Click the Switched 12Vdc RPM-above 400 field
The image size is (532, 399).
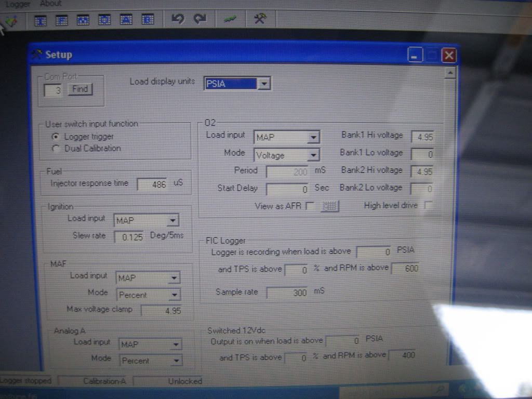click(x=403, y=355)
